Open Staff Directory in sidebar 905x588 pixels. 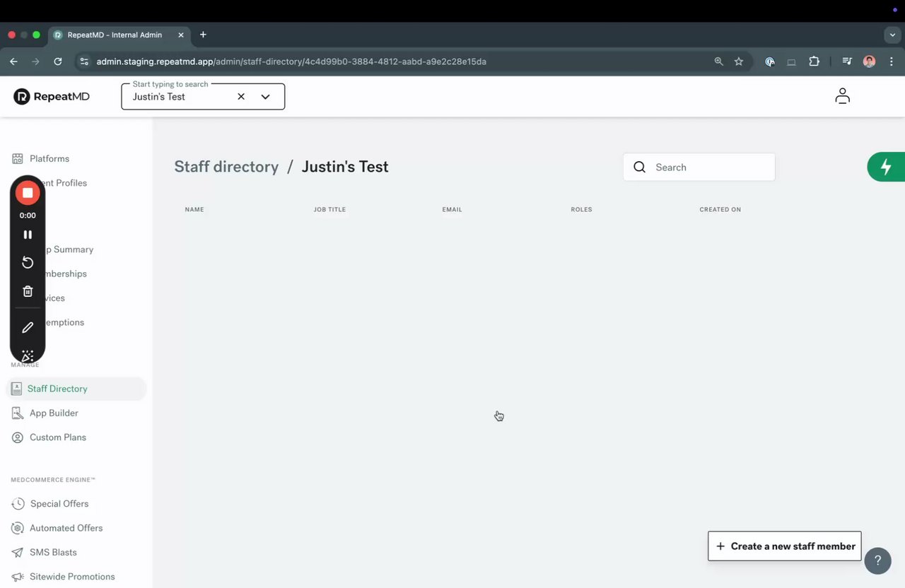tap(76, 389)
